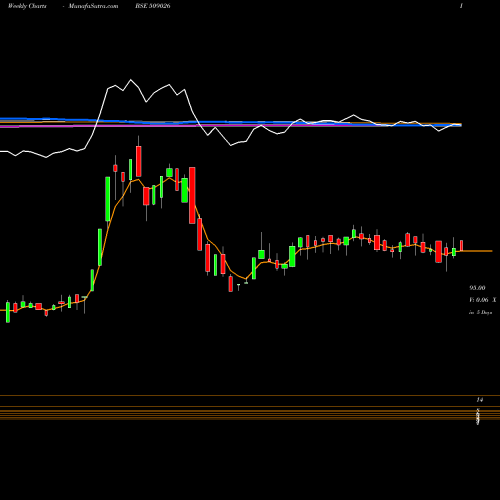
Task: Click the 'Weekly Charts' title text
Action: [x=27, y=6]
